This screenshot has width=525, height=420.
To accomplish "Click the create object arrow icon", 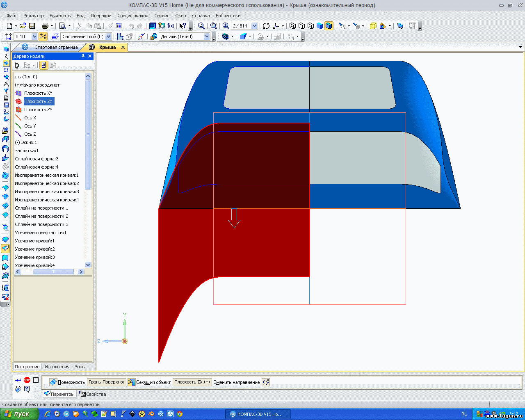I will 18,380.
